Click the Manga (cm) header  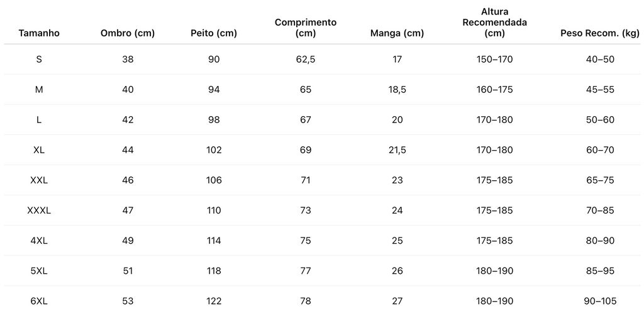[397, 34]
